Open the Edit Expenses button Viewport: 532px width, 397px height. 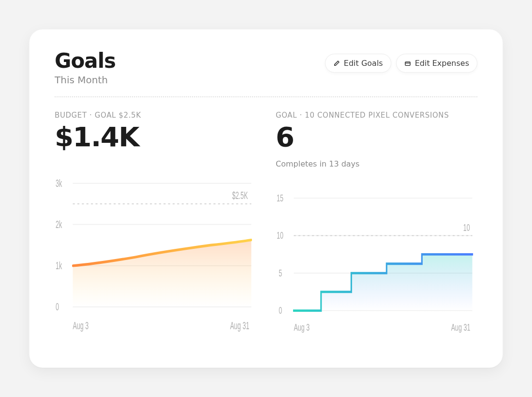click(437, 63)
